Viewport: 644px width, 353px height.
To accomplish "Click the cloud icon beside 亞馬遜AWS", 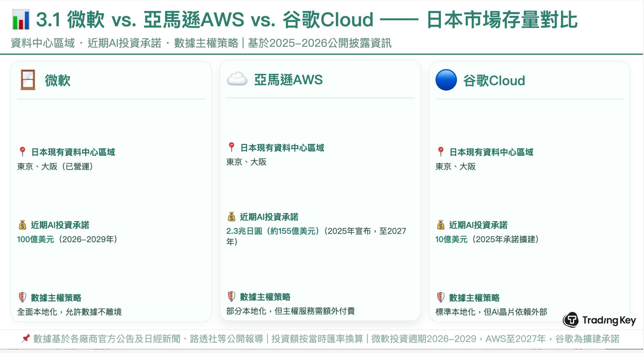I will [237, 79].
